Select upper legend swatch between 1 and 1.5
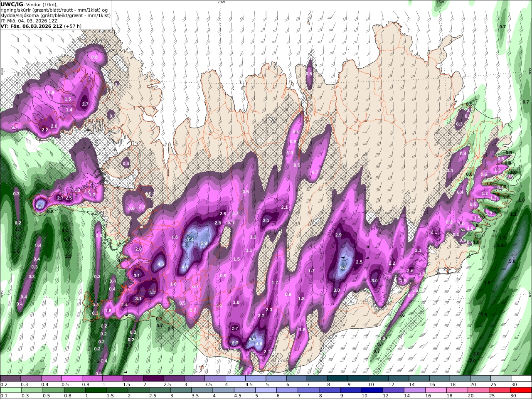Screen dimensions: 532x399 coord(113,379)
